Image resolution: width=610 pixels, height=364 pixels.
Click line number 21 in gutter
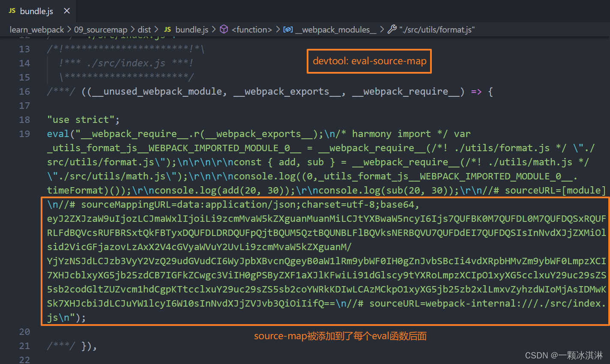pos(24,346)
